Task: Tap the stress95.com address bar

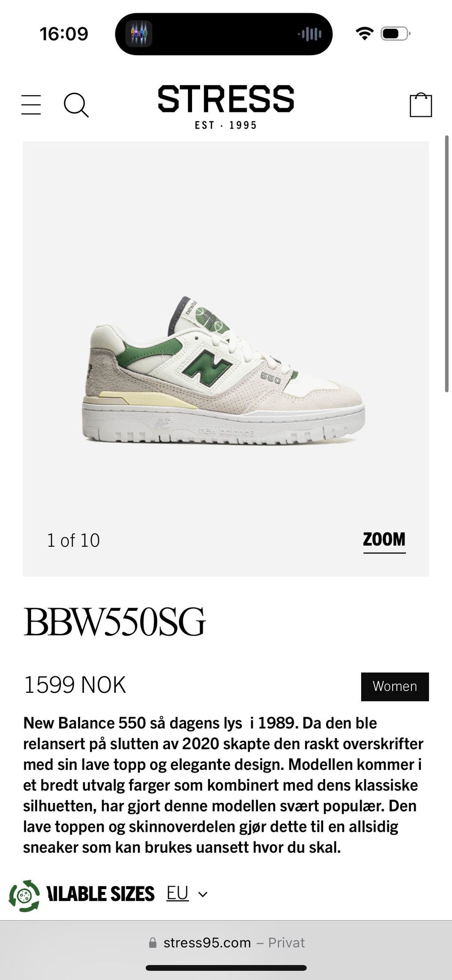Action: pos(226,942)
